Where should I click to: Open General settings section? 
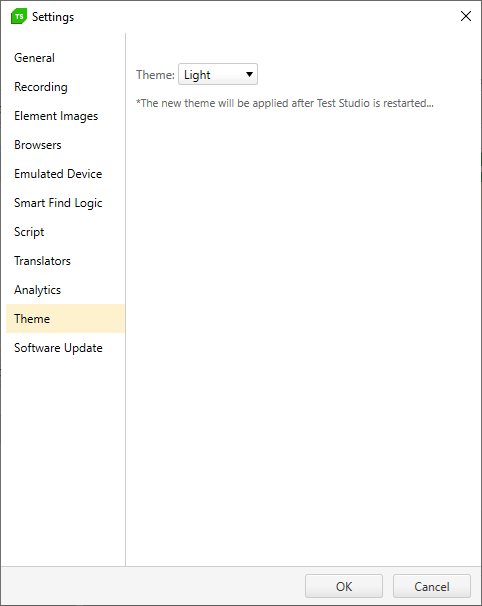pyautogui.click(x=65, y=58)
